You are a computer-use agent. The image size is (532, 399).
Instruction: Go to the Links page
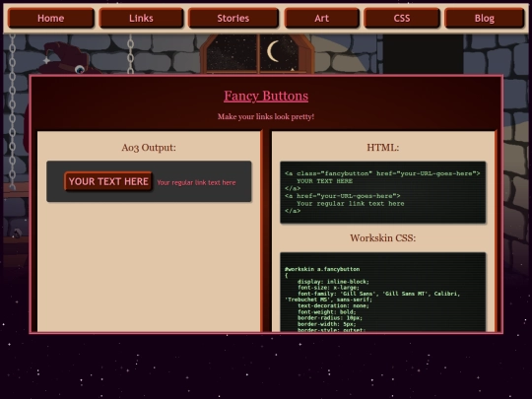141,18
